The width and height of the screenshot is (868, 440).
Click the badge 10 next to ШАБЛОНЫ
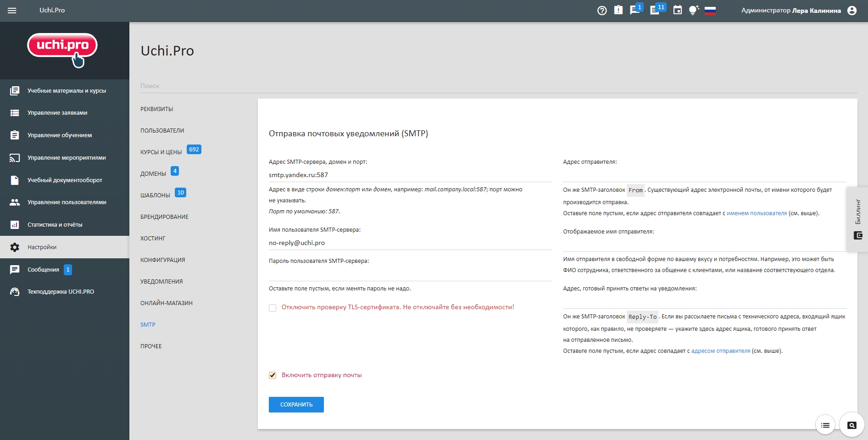181,193
